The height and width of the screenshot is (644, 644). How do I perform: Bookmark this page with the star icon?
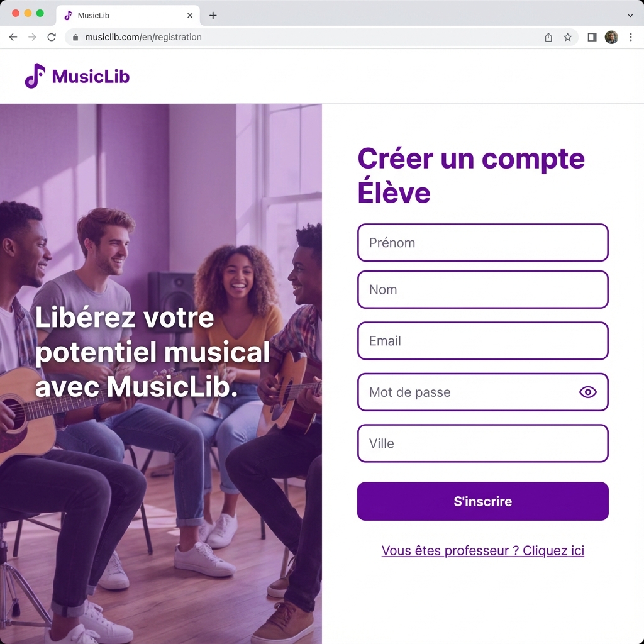click(x=568, y=37)
